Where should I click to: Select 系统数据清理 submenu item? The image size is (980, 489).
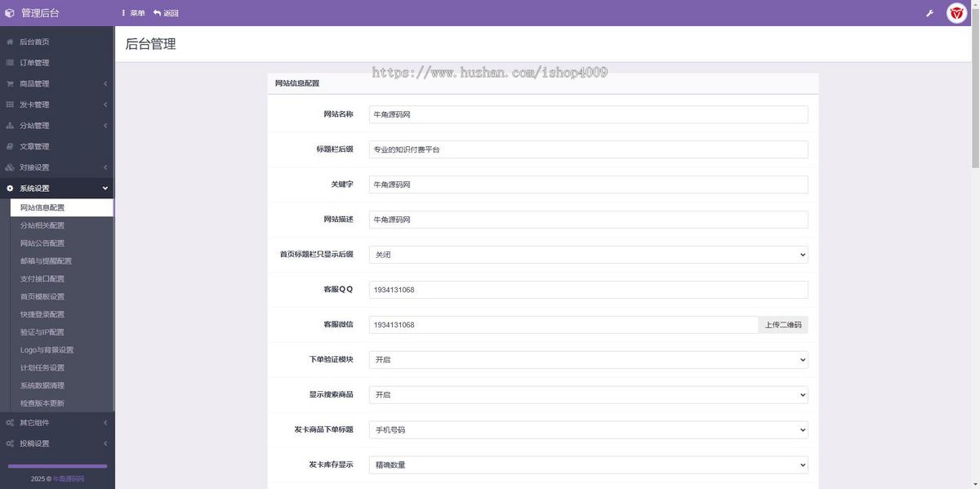[x=61, y=385]
